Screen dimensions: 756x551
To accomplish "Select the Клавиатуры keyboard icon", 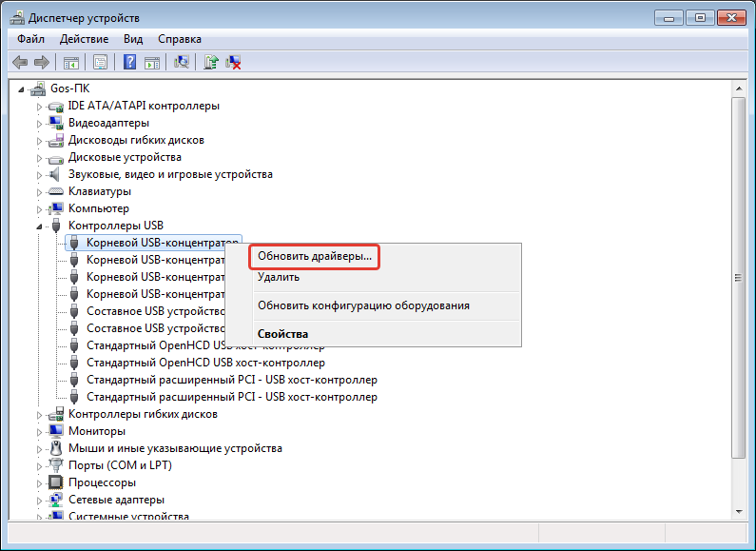I will pyautogui.click(x=56, y=191).
